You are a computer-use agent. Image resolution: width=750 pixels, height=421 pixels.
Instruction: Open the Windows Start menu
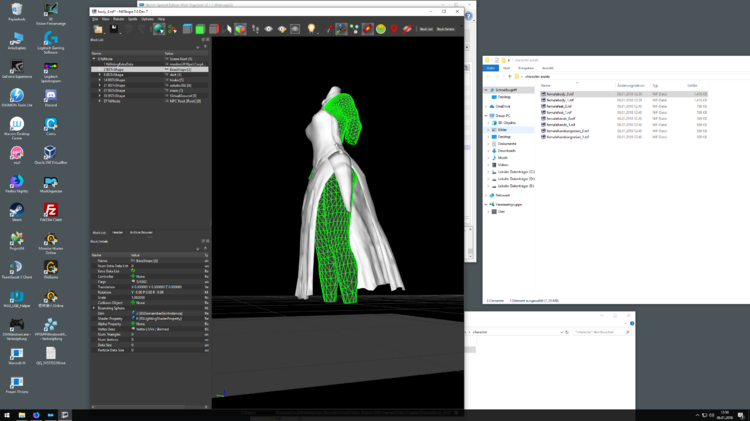tap(7, 415)
